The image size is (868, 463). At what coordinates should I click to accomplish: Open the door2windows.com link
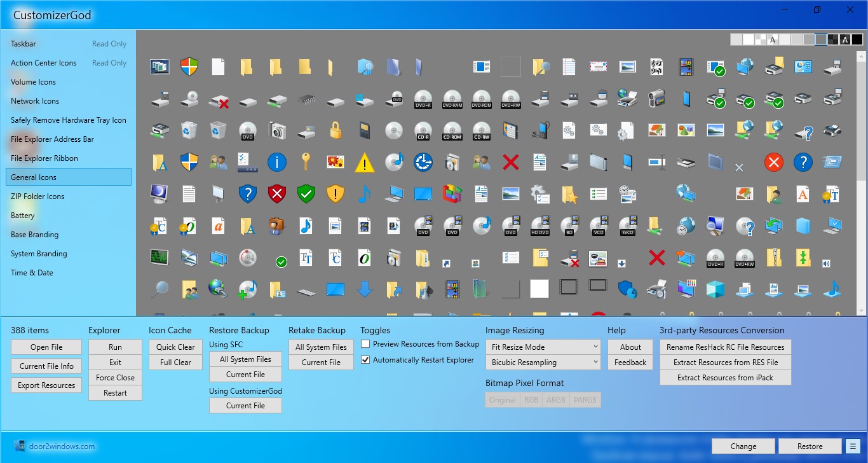62,446
